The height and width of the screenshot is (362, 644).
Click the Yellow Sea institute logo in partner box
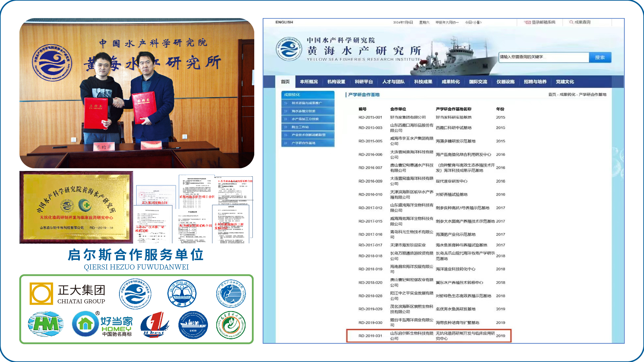(x=135, y=294)
